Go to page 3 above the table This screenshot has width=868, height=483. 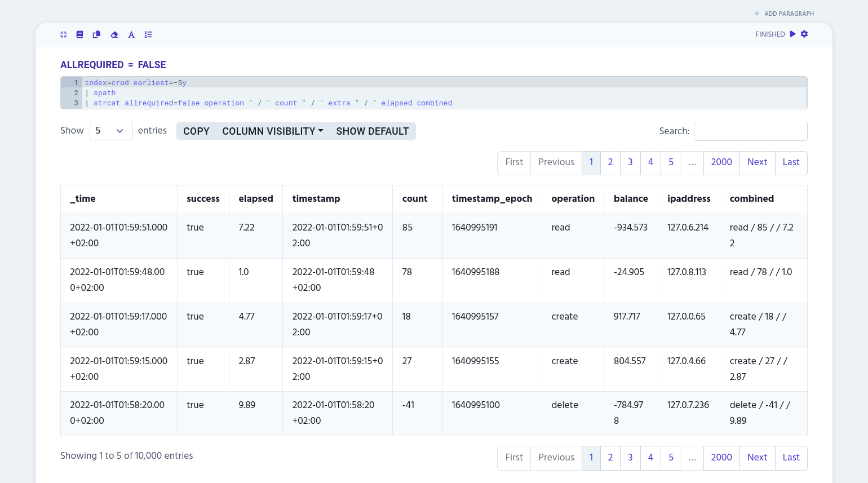(630, 163)
